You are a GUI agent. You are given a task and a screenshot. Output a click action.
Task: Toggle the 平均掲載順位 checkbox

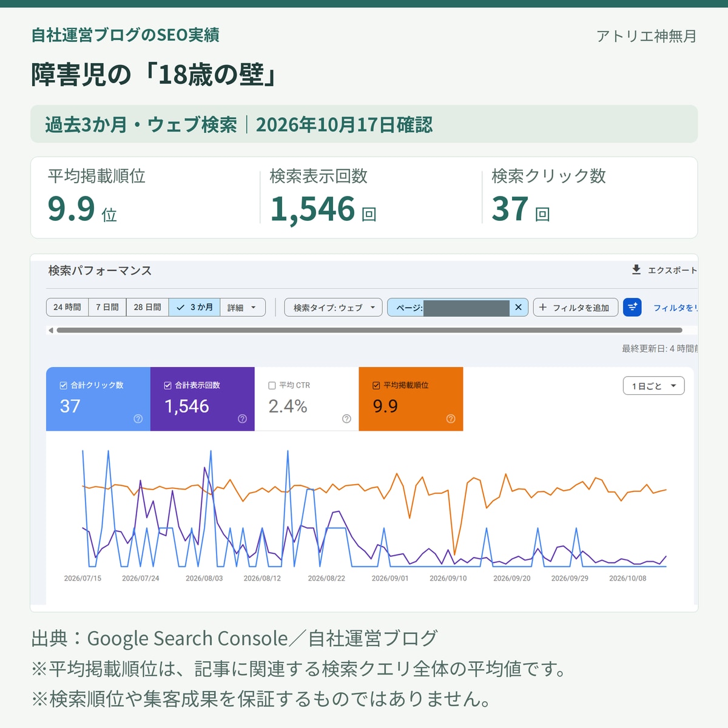[376, 385]
